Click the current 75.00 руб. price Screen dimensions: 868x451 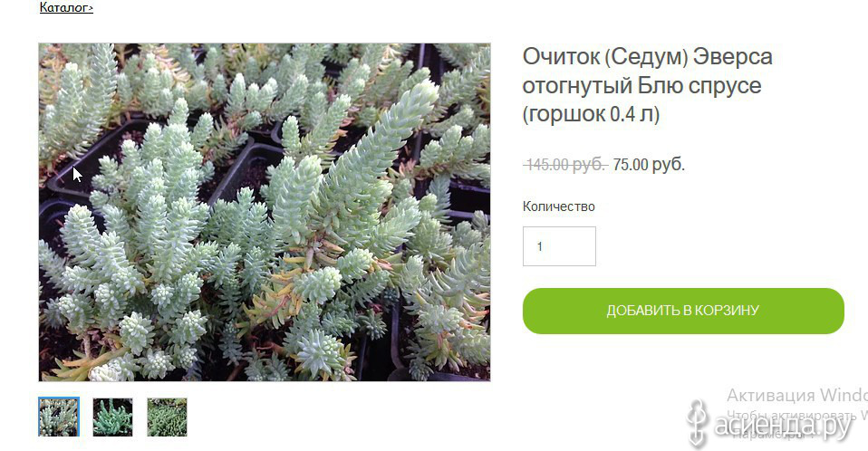[x=649, y=164]
